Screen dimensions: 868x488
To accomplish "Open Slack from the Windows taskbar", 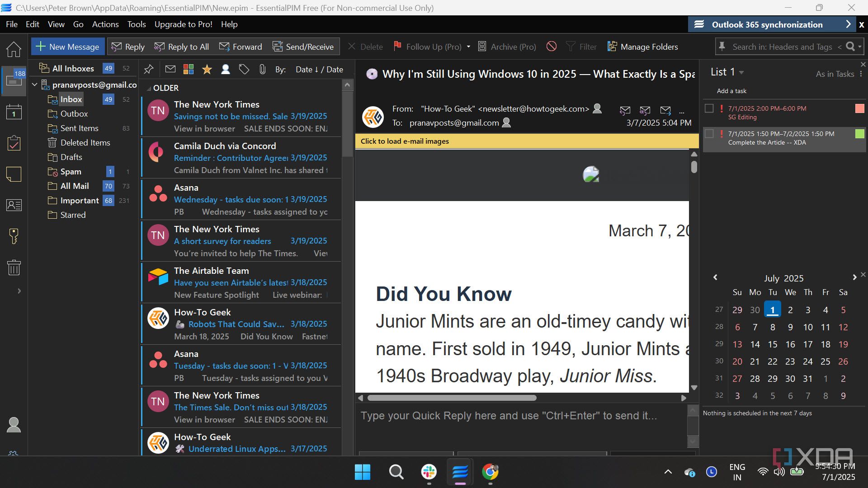I will pos(429,472).
